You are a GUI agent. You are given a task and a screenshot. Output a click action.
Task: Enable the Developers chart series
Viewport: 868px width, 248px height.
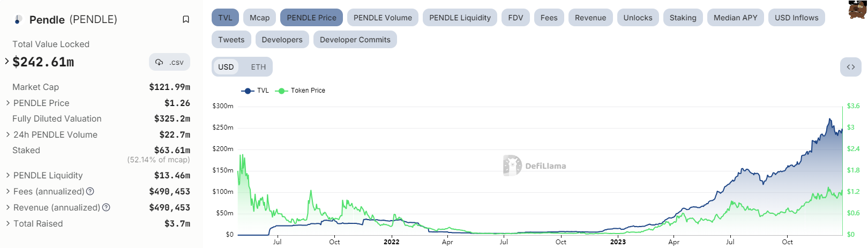[x=282, y=40]
